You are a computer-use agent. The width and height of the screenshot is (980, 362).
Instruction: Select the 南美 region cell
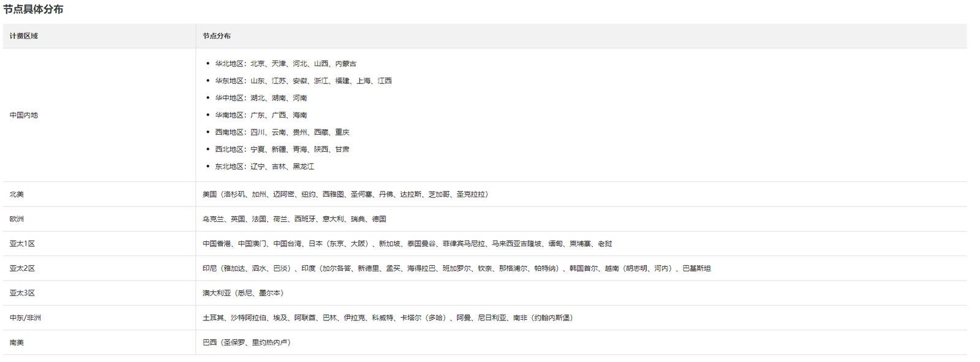click(99, 342)
